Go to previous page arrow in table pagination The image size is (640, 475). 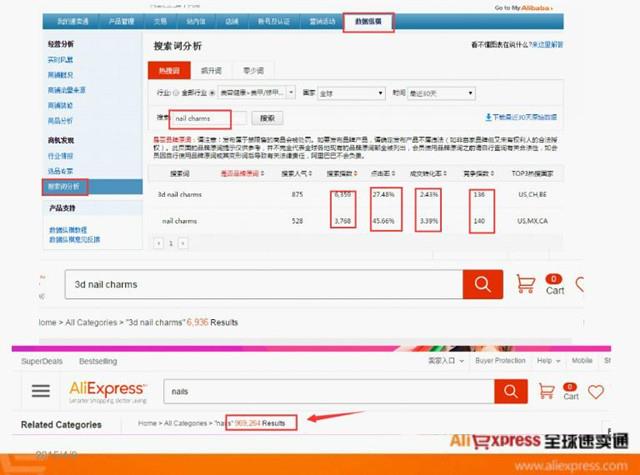pyautogui.click(x=159, y=243)
